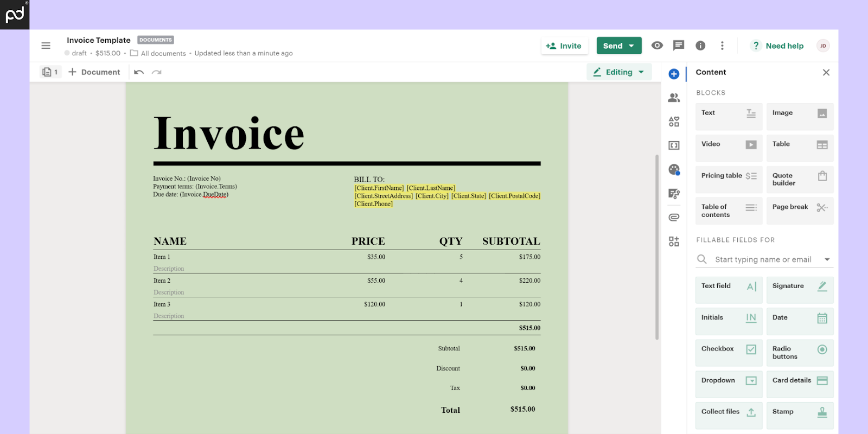
Task: Open the comments chat icon
Action: 679,46
